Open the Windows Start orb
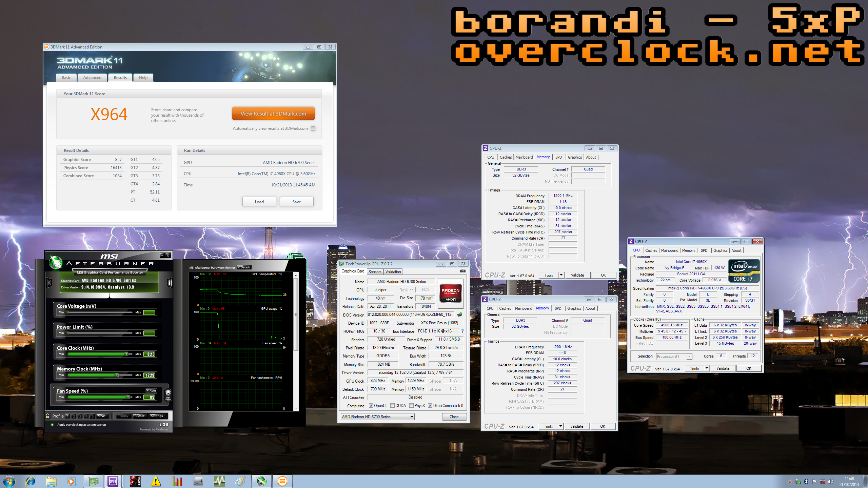The image size is (868, 488). click(9, 481)
